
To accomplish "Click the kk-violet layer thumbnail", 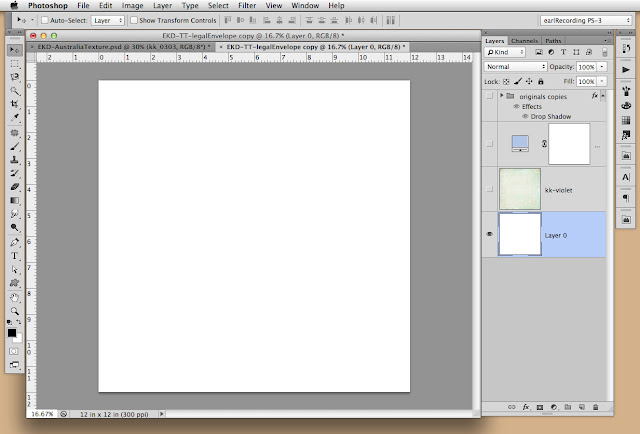I will click(x=520, y=189).
